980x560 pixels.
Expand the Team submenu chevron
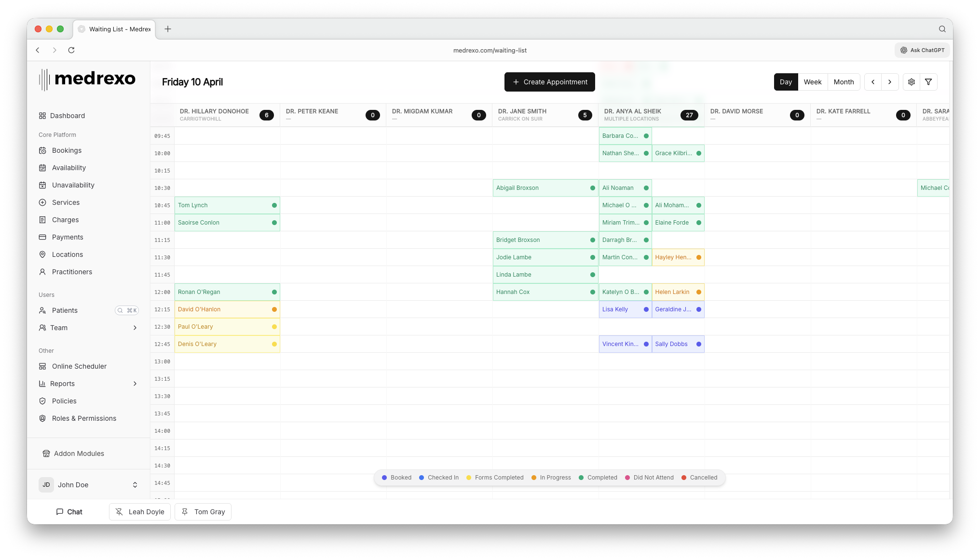pyautogui.click(x=135, y=328)
